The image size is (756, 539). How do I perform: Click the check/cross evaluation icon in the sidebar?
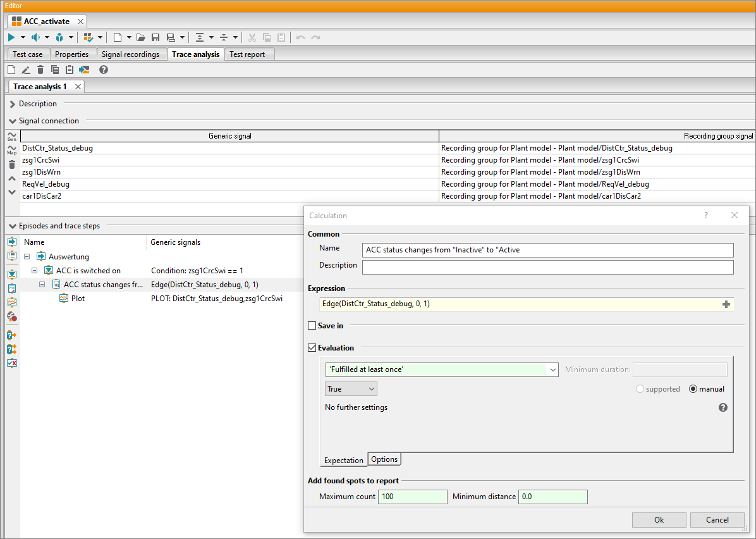click(x=12, y=363)
